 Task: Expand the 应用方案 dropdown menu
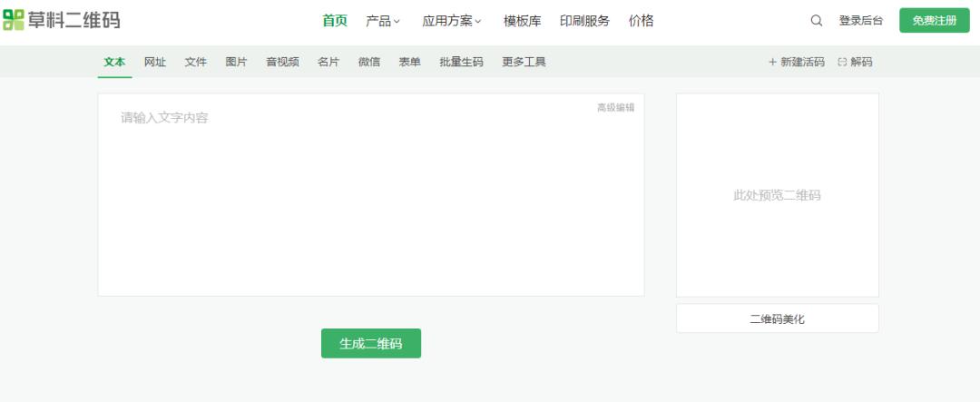pos(452,21)
